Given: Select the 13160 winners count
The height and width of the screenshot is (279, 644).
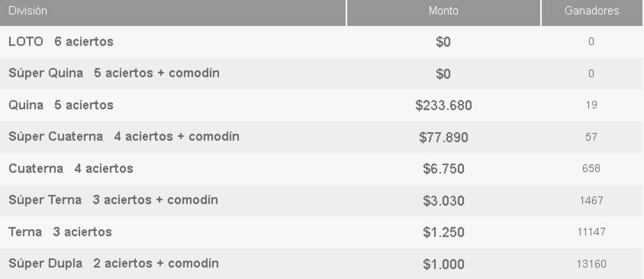Looking at the screenshot, I should click(x=591, y=264).
